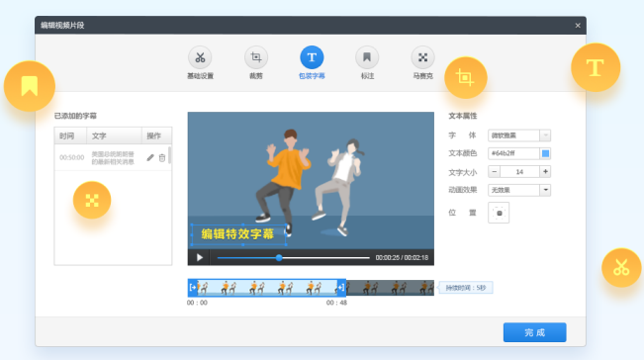Click the 00:00:25 / 00:02:18 time display
The height and width of the screenshot is (360, 644).
pos(402,258)
